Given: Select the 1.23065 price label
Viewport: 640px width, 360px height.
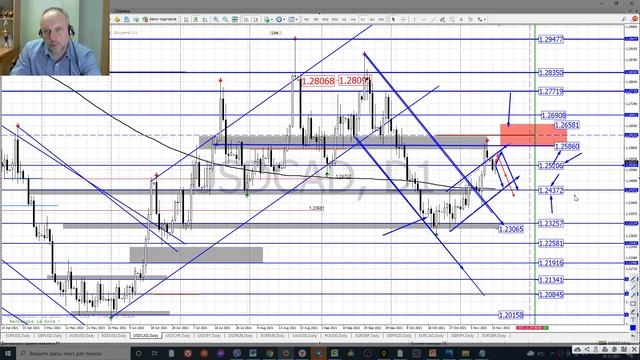Looking at the screenshot, I should [511, 229].
